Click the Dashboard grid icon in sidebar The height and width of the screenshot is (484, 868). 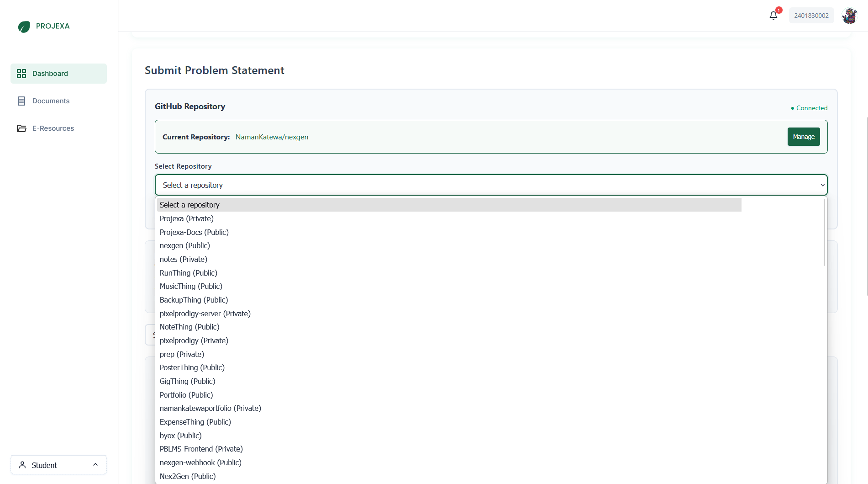[21, 73]
